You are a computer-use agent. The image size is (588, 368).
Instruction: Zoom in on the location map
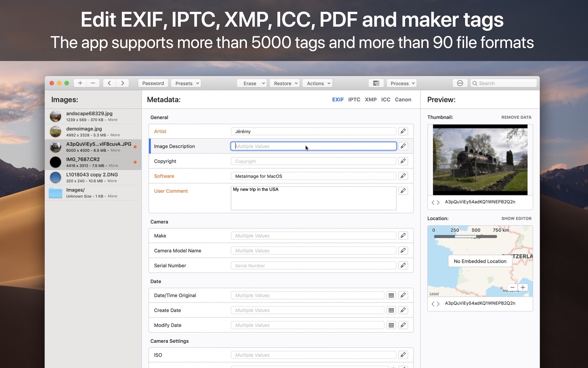tap(523, 287)
